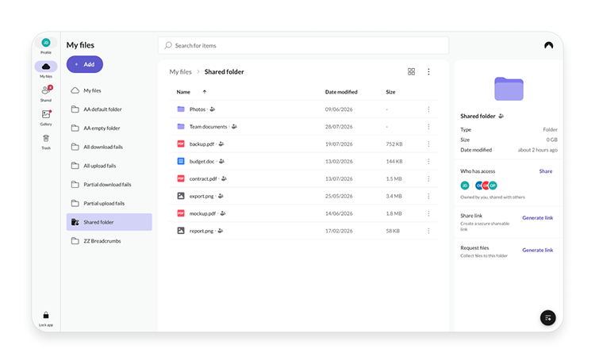The width and height of the screenshot is (595, 364).
Task: Select Shared folder in the folder tree
Action: [x=109, y=222]
